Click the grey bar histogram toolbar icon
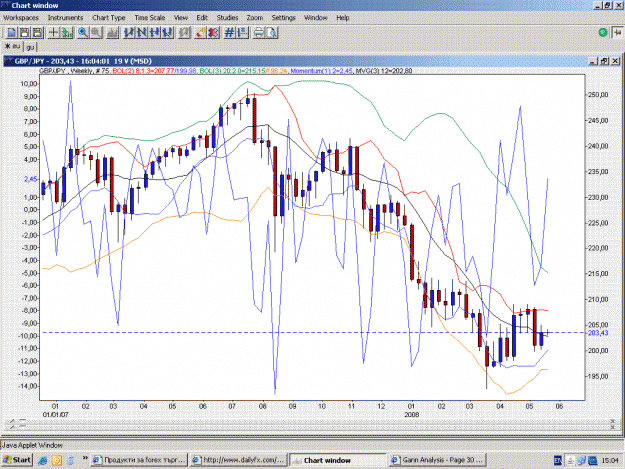 (x=112, y=33)
